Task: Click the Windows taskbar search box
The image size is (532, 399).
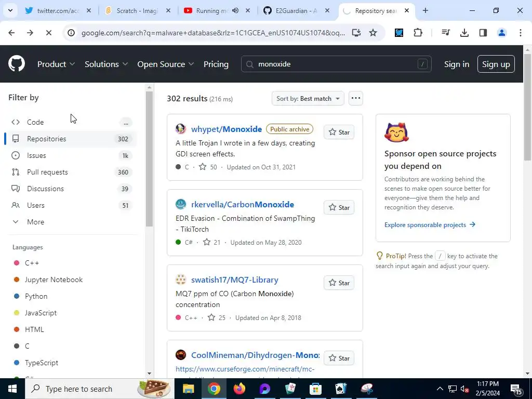Action: (99, 389)
